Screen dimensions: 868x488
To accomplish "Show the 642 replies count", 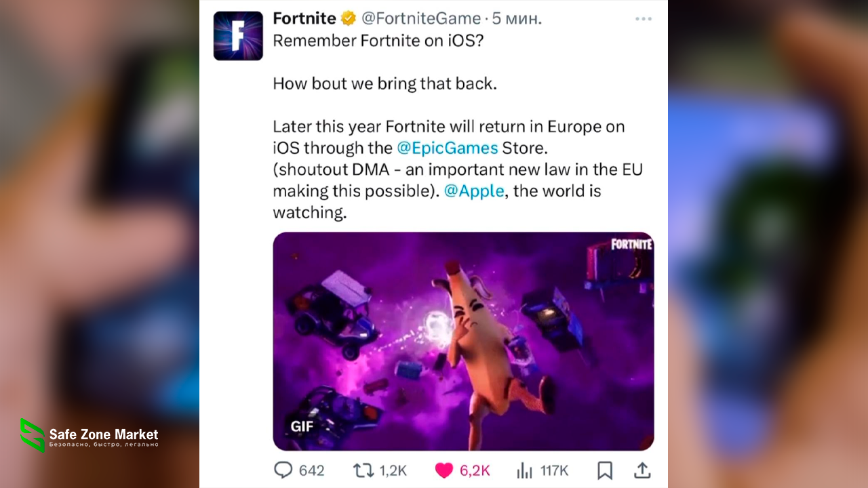I will (x=312, y=470).
